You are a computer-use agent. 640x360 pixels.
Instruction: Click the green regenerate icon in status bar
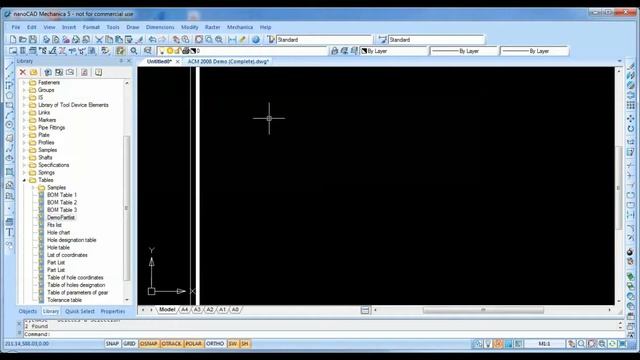(x=612, y=344)
